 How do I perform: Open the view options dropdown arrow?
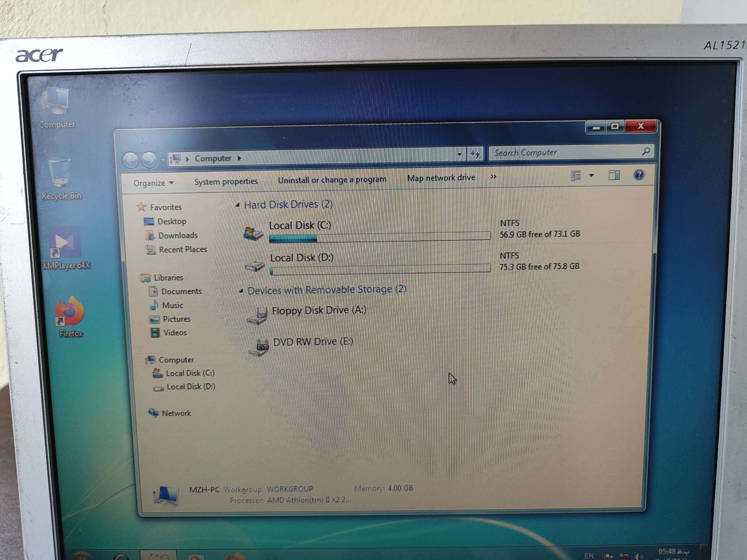[591, 176]
